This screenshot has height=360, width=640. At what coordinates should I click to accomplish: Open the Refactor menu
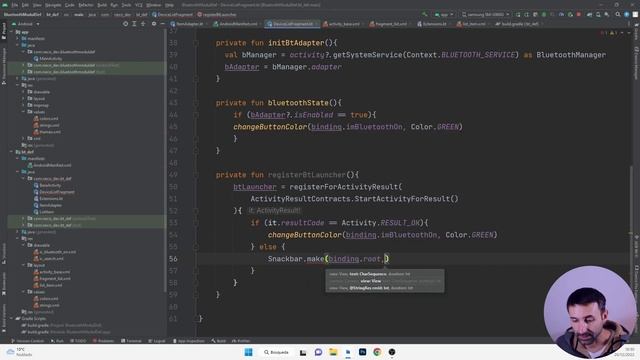coord(86,5)
